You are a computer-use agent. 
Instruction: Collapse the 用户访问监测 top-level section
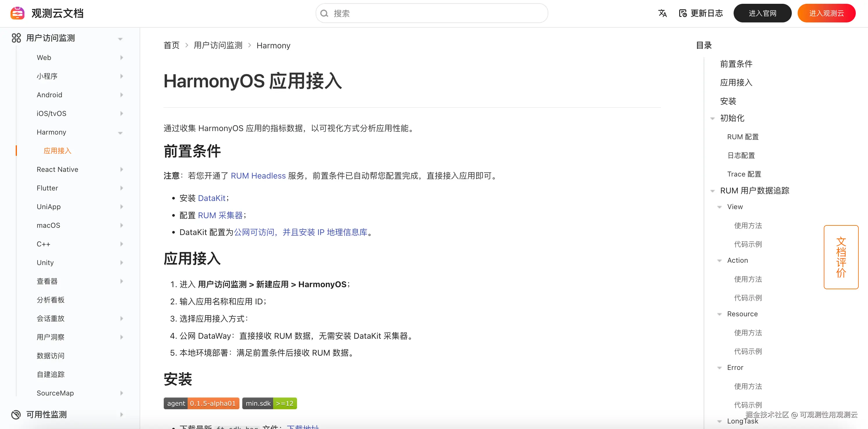(120, 39)
